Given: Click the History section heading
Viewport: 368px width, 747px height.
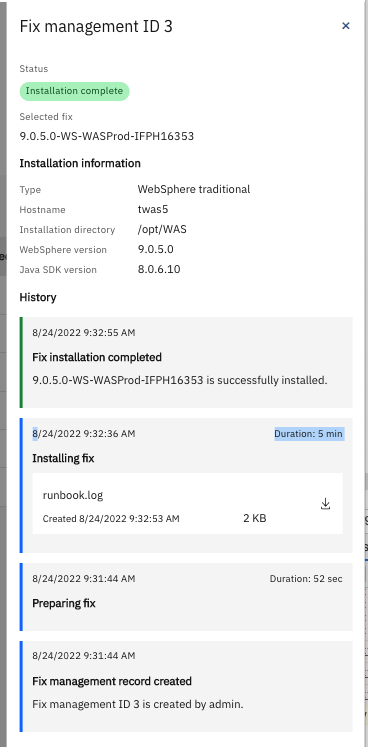Looking at the screenshot, I should tap(38, 297).
